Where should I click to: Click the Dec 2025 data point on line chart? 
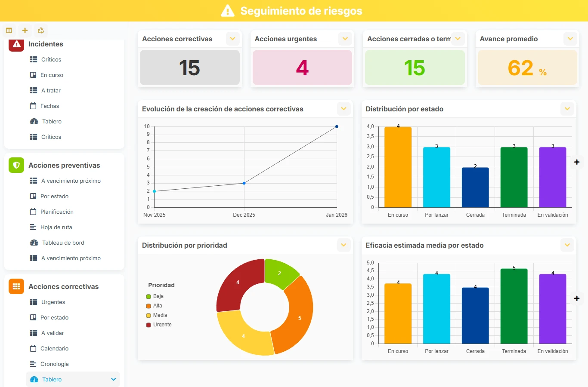(x=244, y=183)
